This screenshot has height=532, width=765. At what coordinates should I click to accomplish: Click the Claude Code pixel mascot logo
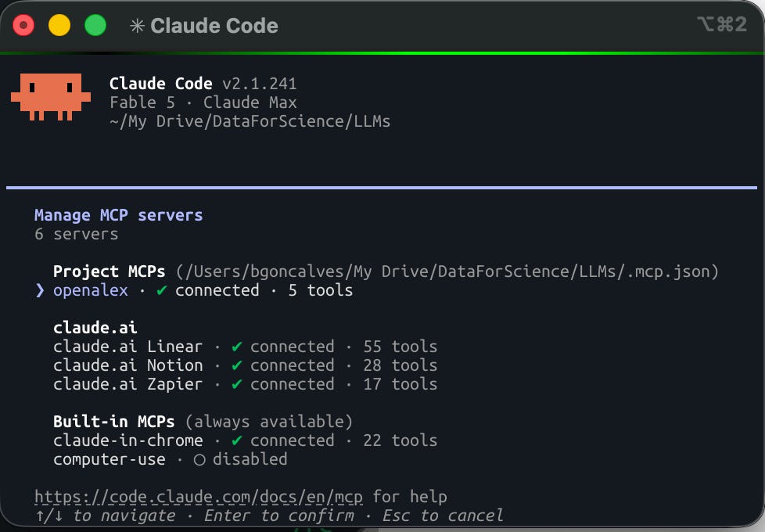51,97
